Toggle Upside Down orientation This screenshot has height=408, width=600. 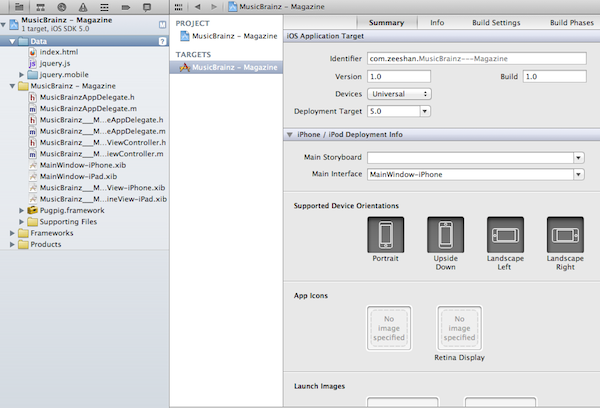pos(445,235)
